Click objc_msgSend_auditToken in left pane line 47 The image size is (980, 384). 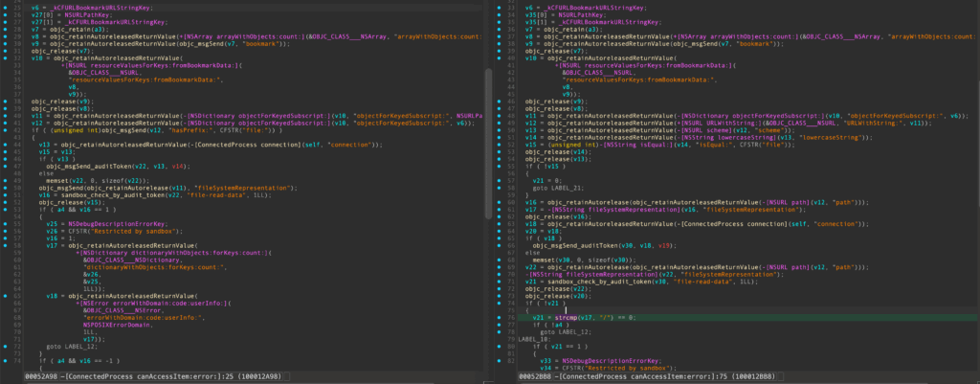pos(91,167)
